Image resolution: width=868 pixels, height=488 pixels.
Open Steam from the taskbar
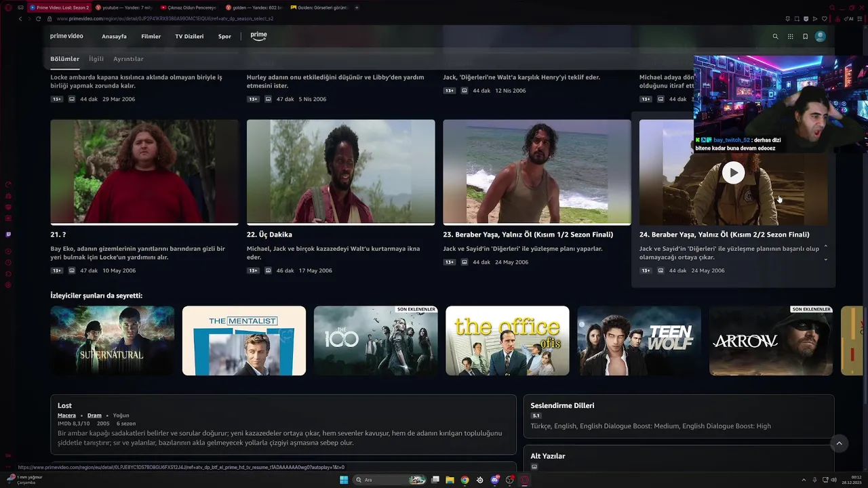480,480
